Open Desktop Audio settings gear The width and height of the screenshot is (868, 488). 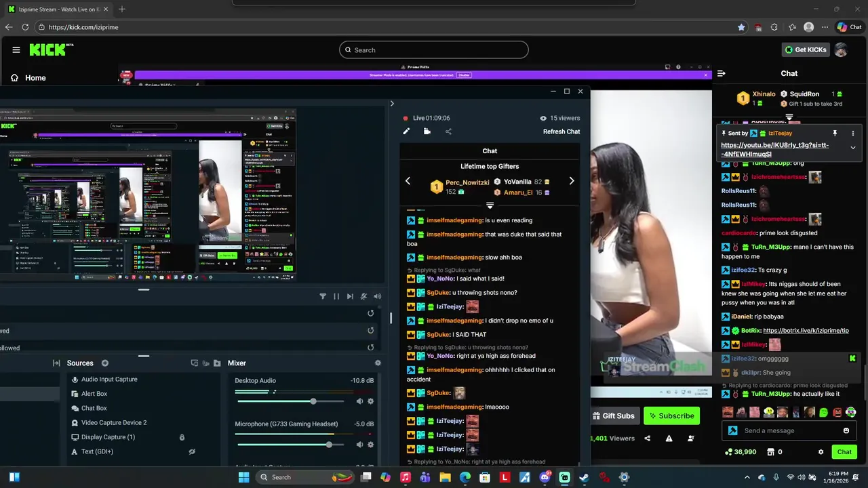pyautogui.click(x=370, y=401)
